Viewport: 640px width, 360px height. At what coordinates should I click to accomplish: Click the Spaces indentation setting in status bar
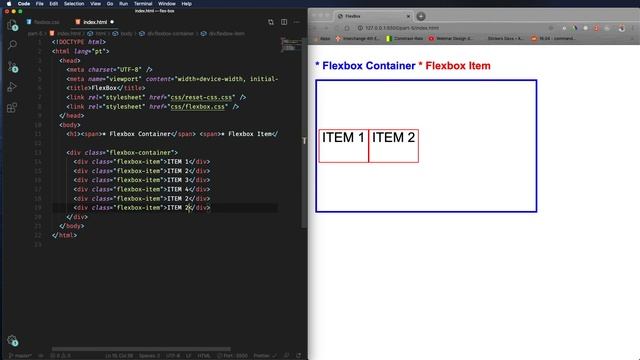[x=149, y=356]
